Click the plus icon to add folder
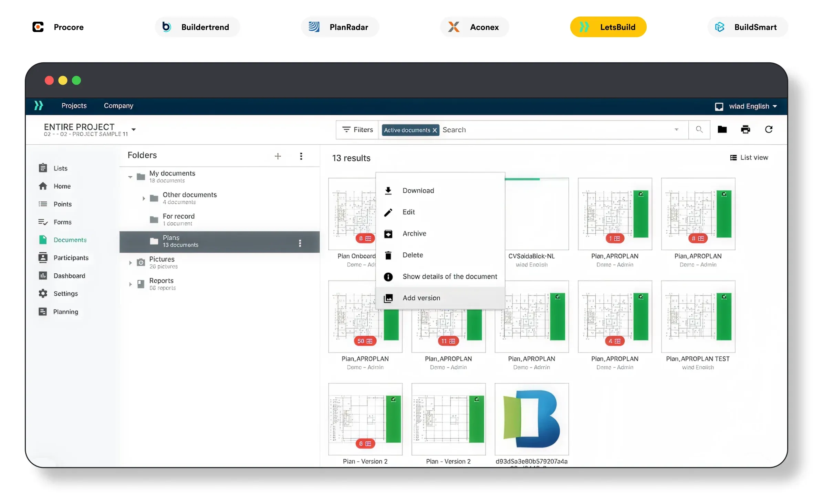 point(278,156)
